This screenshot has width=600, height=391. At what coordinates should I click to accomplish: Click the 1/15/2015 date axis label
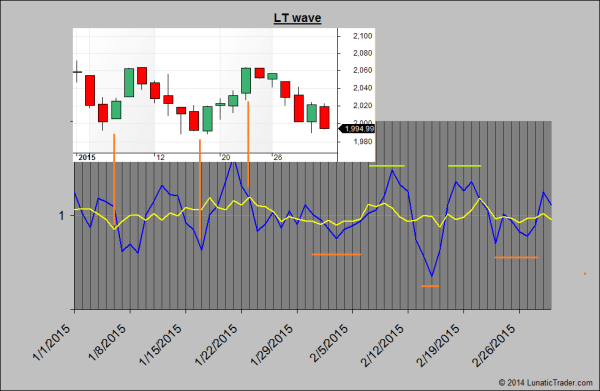click(161, 344)
